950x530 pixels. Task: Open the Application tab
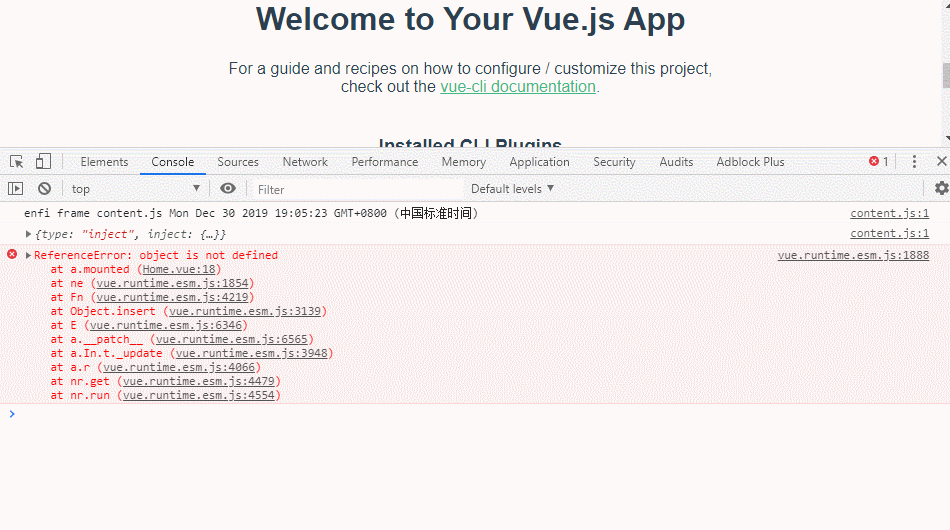click(x=539, y=162)
